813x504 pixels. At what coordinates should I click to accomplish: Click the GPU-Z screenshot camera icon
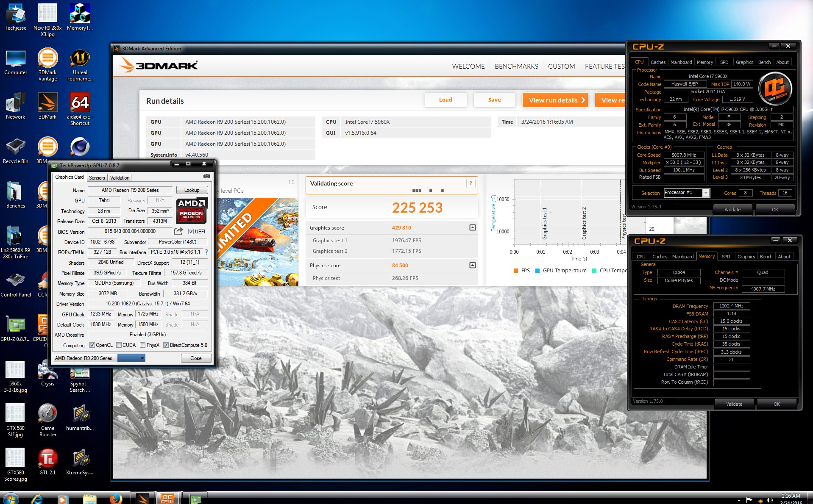[207, 176]
